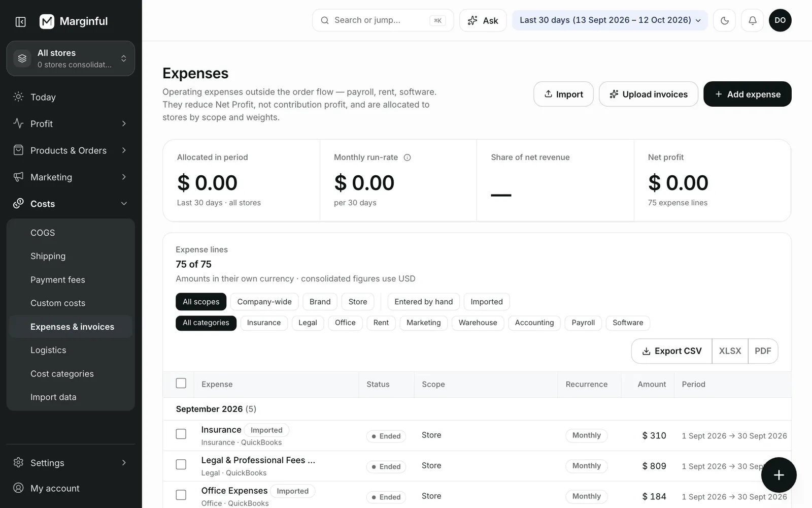Focus the Search or jump field
Viewport: 812px width, 508px height.
(x=383, y=20)
